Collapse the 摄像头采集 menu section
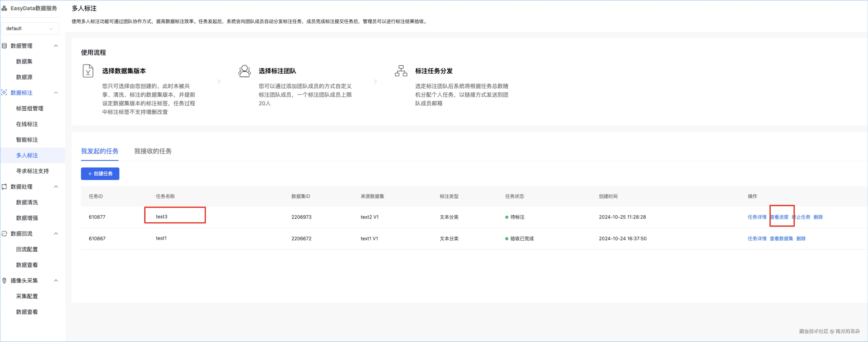868x342 pixels. pyautogui.click(x=56, y=281)
